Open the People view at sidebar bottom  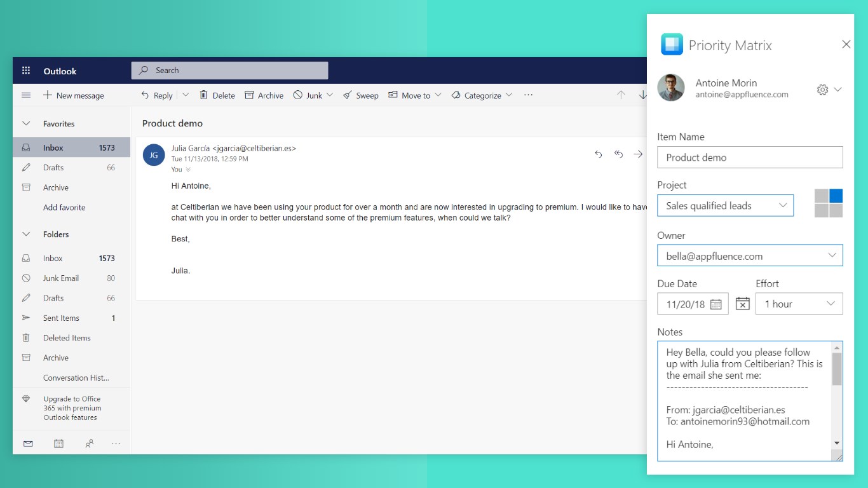click(89, 444)
